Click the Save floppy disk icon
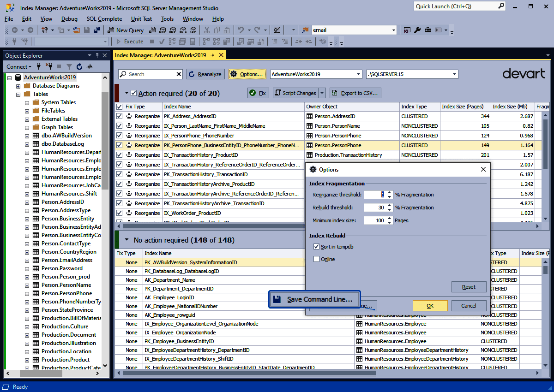The image size is (554, 392). click(86, 30)
